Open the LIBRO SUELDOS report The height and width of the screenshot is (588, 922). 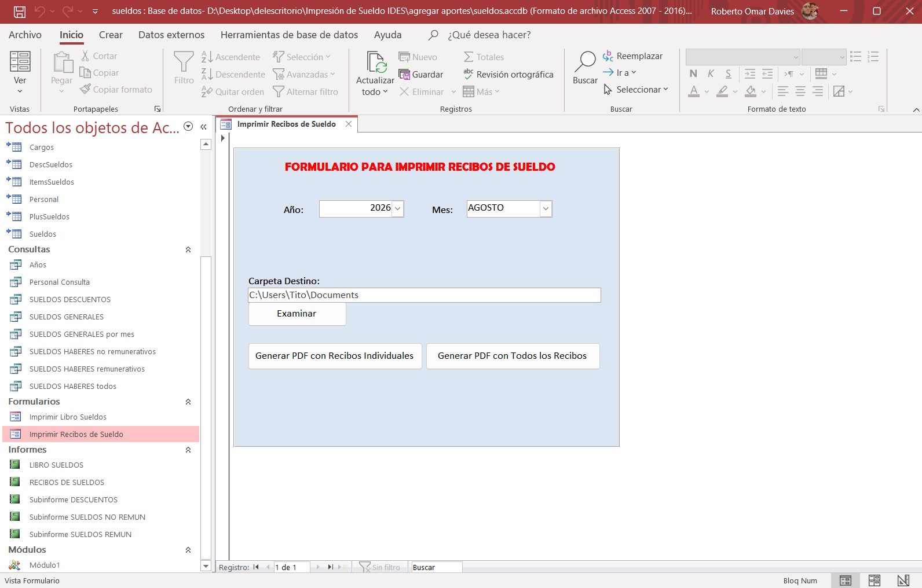(56, 465)
